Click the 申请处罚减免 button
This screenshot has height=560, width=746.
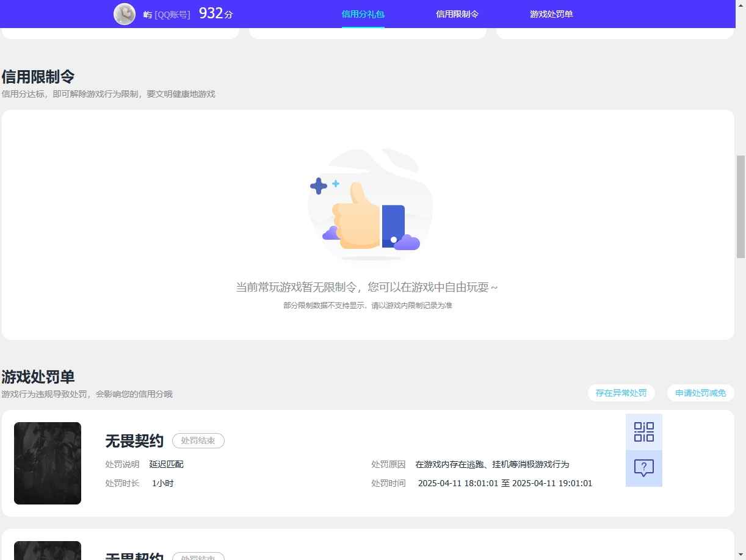(x=701, y=393)
